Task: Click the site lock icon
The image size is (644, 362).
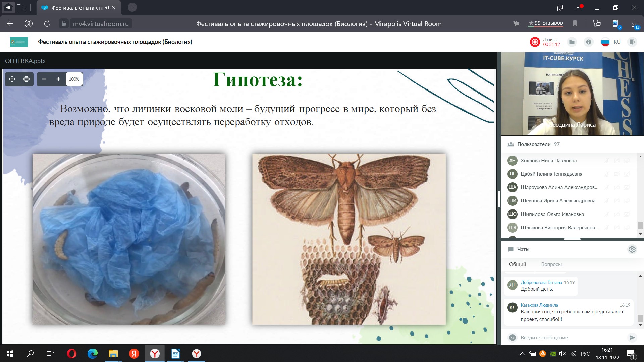Action: click(x=63, y=24)
